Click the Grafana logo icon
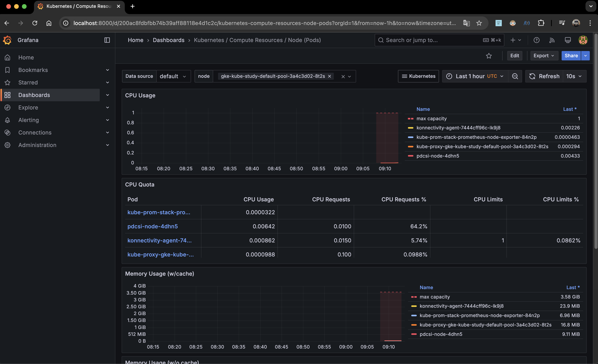Screen dimensions: 598x364 [7, 40]
